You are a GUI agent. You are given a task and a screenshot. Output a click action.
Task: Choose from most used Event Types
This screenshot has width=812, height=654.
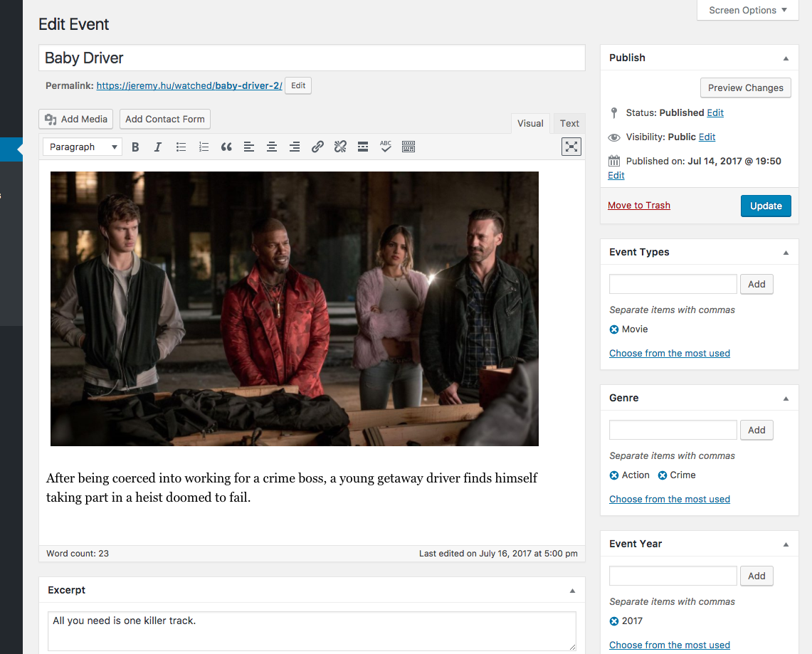coord(670,354)
